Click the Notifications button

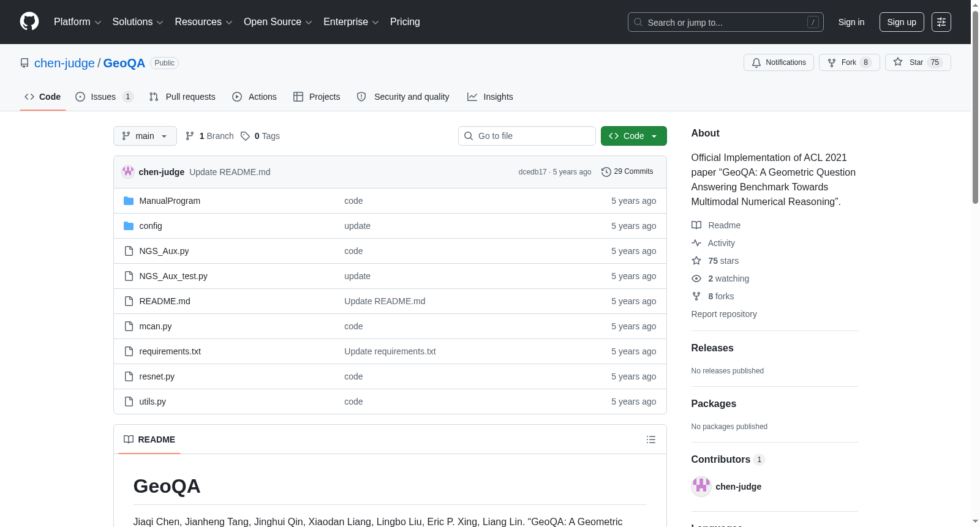coord(778,62)
